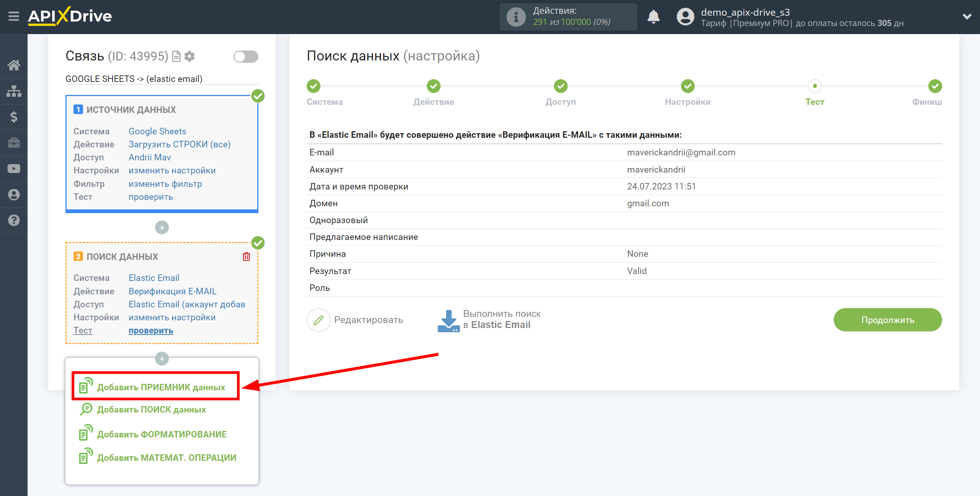Click the APIXDrive logo
The image size is (980, 496).
70,16
